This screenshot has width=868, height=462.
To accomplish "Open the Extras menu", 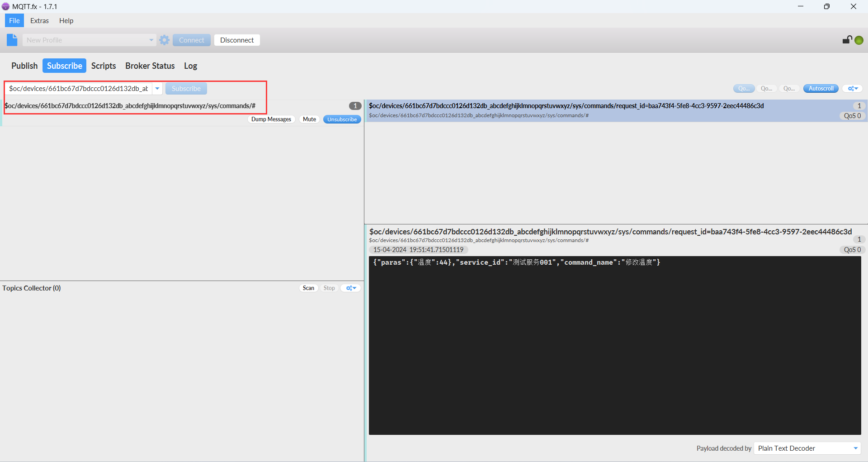I will 39,20.
